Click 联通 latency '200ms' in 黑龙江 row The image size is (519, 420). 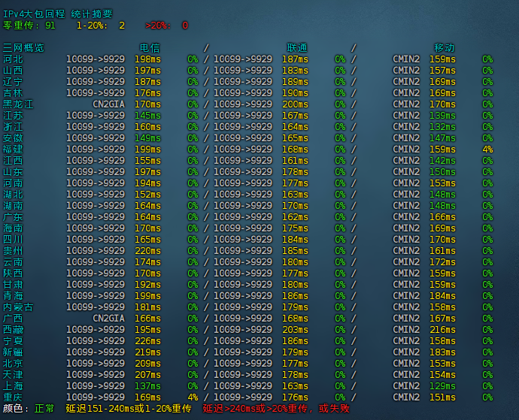[x=295, y=104]
